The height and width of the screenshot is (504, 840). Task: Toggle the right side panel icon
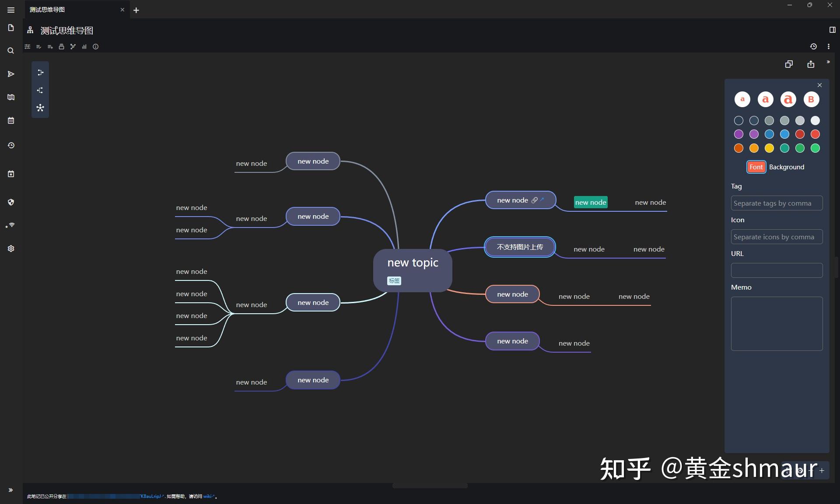pos(833,30)
